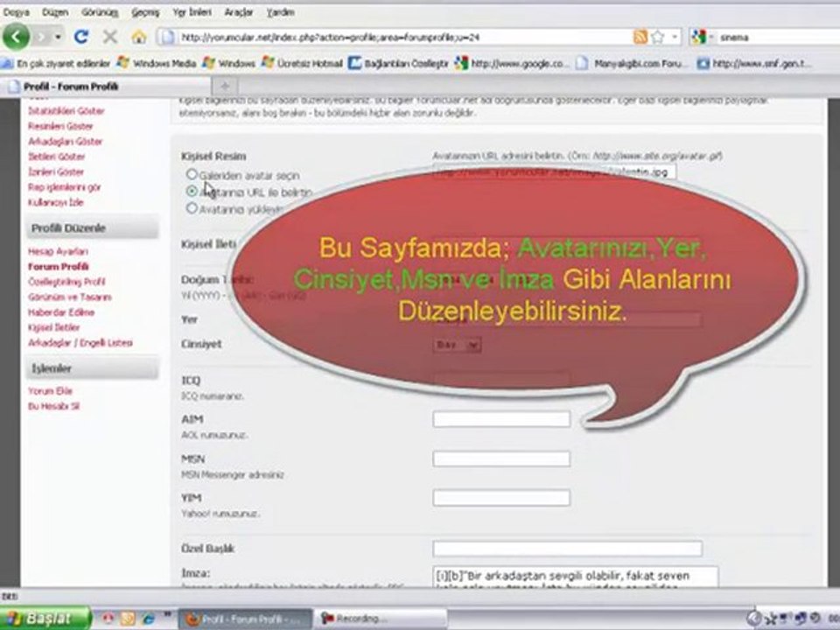Reload the page with the refresh icon
Screen dimensions: 840x630
point(80,37)
